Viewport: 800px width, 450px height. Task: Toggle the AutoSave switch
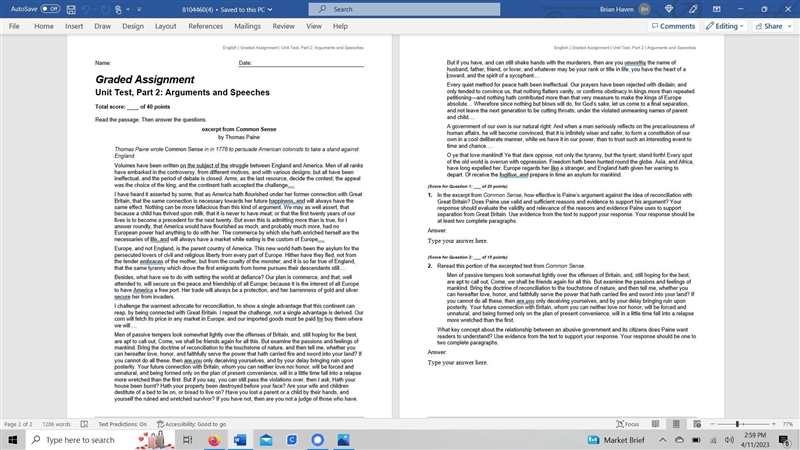pyautogui.click(x=50, y=9)
